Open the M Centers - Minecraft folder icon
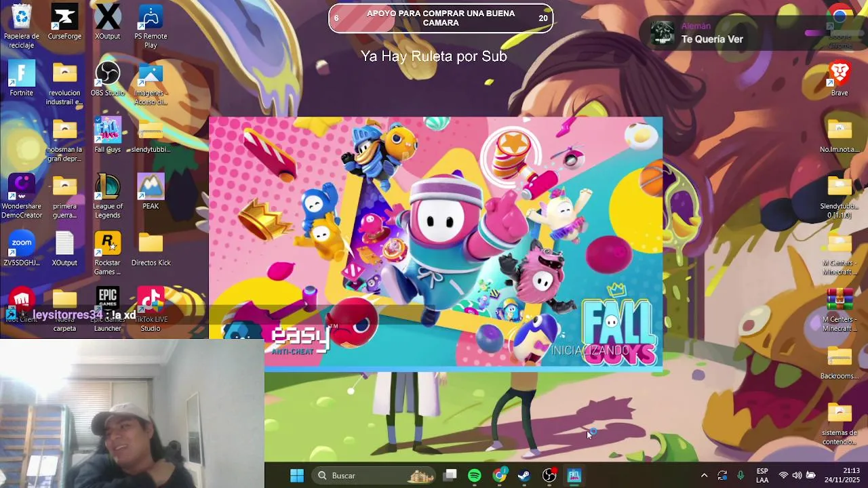The height and width of the screenshot is (488, 868). [840, 253]
